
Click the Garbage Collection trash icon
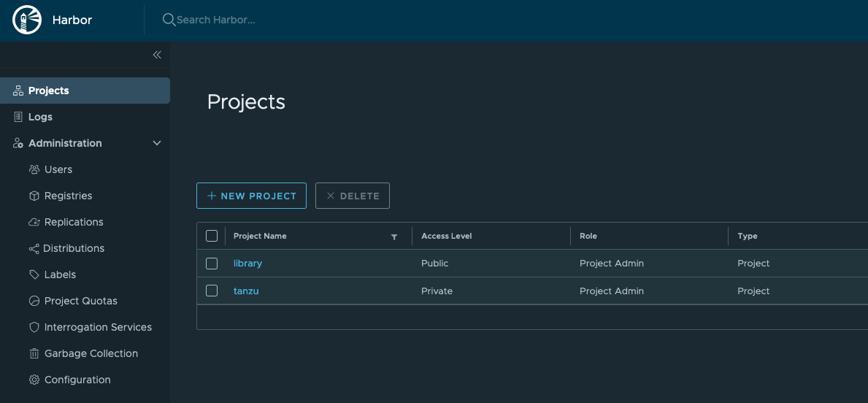tap(34, 353)
